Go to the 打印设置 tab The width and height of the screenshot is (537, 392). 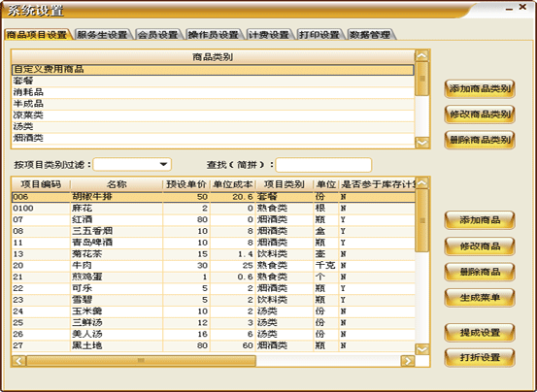319,35
